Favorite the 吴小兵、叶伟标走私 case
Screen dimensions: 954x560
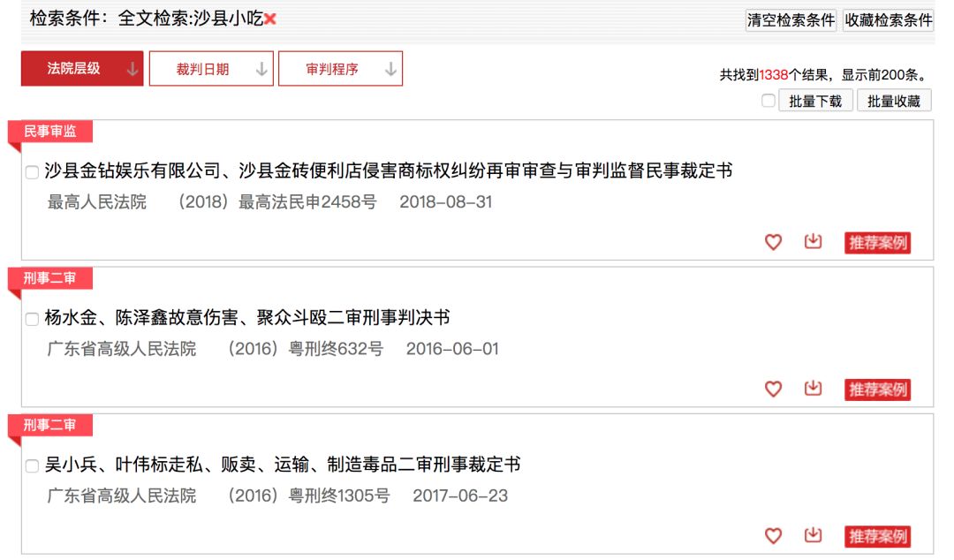(x=773, y=535)
